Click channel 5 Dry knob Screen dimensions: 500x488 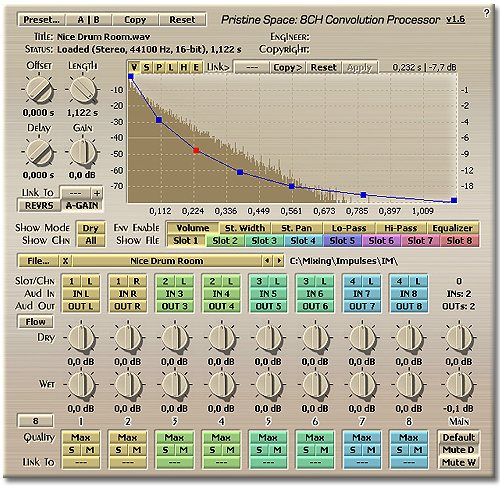tap(268, 338)
